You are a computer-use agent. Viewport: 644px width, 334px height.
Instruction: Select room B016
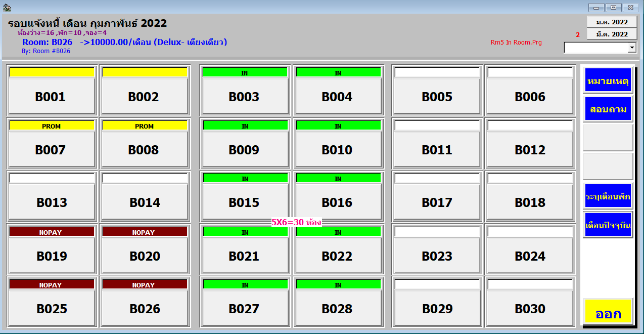click(337, 202)
